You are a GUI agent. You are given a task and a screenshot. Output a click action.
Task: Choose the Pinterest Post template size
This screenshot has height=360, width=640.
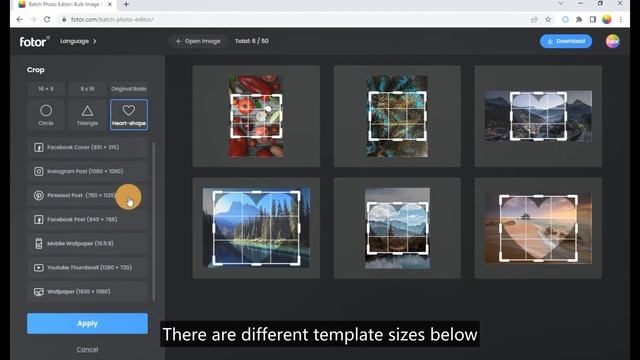tap(87, 196)
